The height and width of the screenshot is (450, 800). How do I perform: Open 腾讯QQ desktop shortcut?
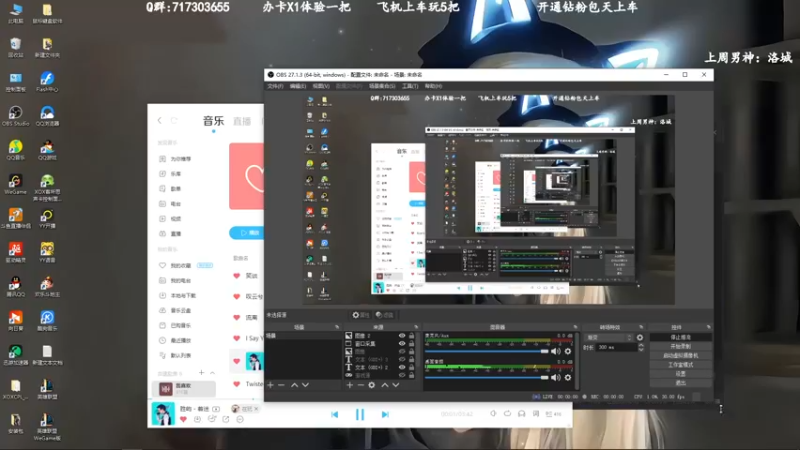click(x=15, y=287)
